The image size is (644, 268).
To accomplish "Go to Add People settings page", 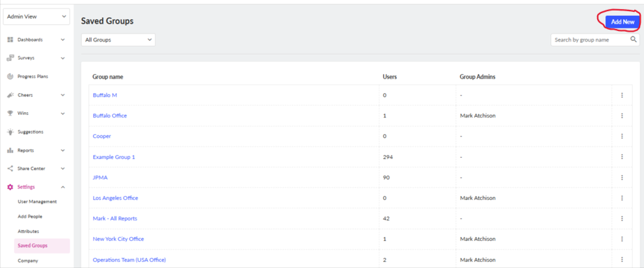I will click(30, 217).
